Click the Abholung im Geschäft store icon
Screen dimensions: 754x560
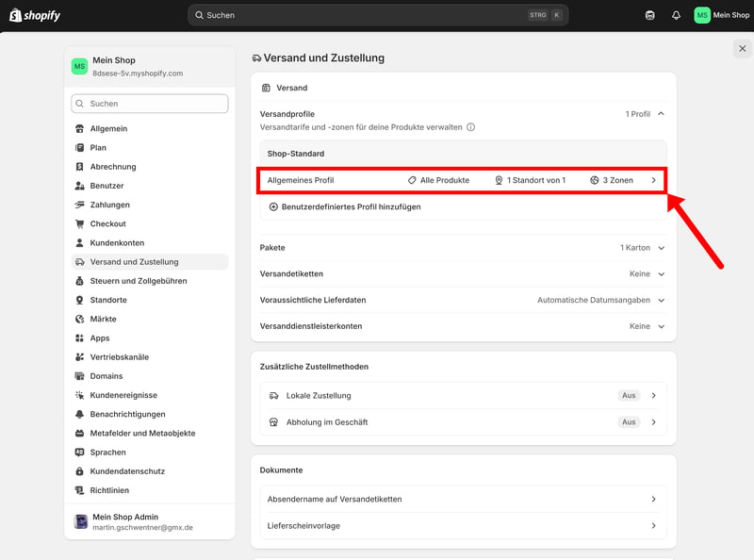tap(273, 422)
